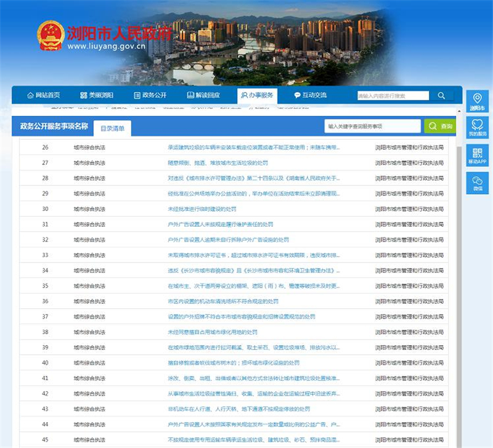Click the national emblem logo
The image size is (493, 448).
pos(51,36)
